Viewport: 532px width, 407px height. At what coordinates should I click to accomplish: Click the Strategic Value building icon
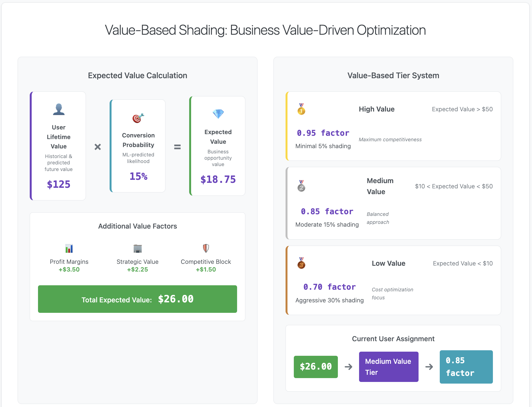point(137,248)
